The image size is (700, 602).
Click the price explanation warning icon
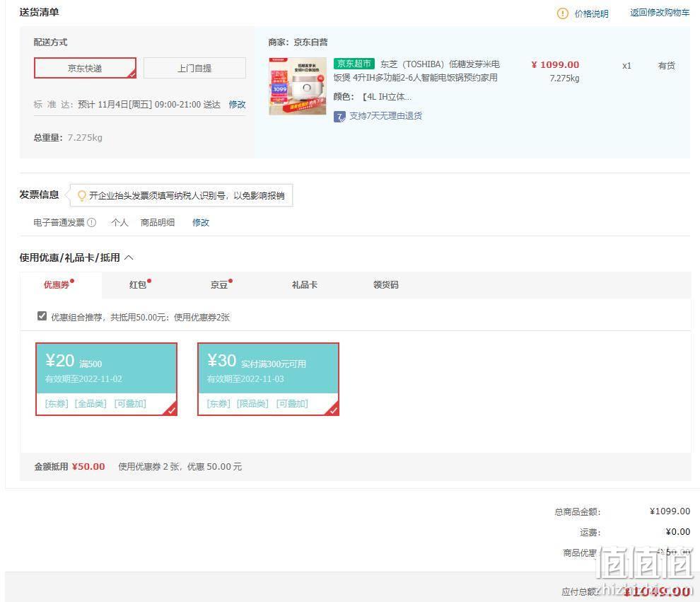pos(563,13)
